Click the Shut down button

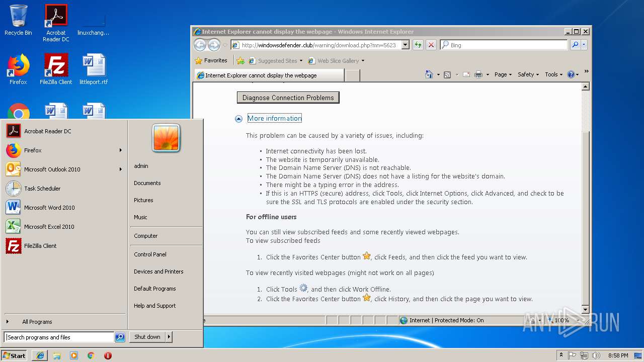(147, 337)
